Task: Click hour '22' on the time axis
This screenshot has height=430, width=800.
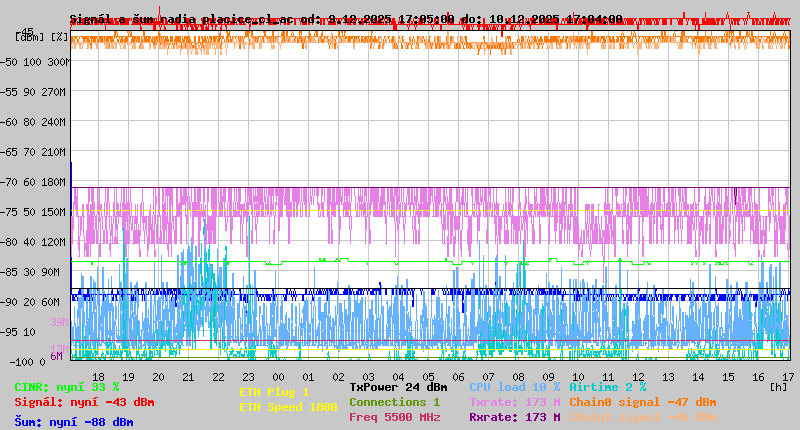Action: coord(218,377)
